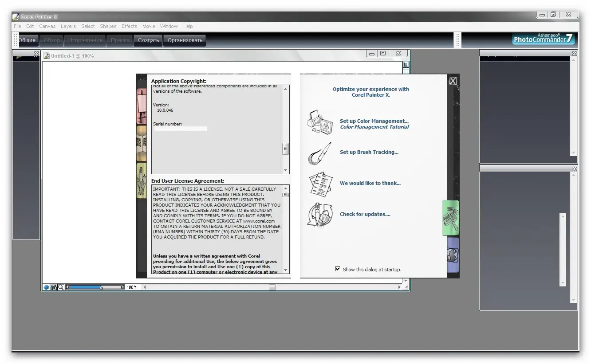Close the lower right palette panel
The image size is (591, 364).
pyautogui.click(x=574, y=169)
